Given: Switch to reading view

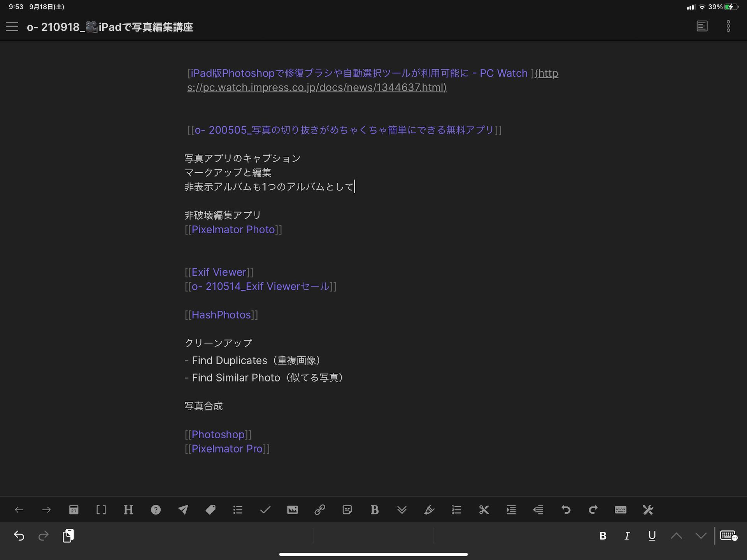Looking at the screenshot, I should click(x=702, y=26).
